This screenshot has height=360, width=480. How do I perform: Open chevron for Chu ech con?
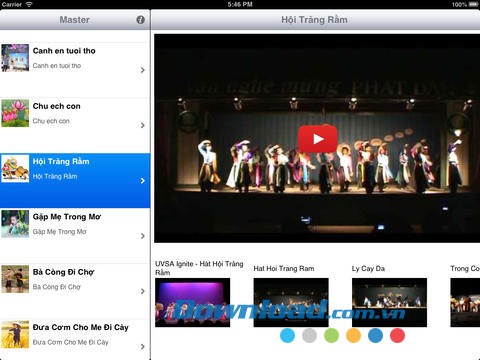[143, 125]
